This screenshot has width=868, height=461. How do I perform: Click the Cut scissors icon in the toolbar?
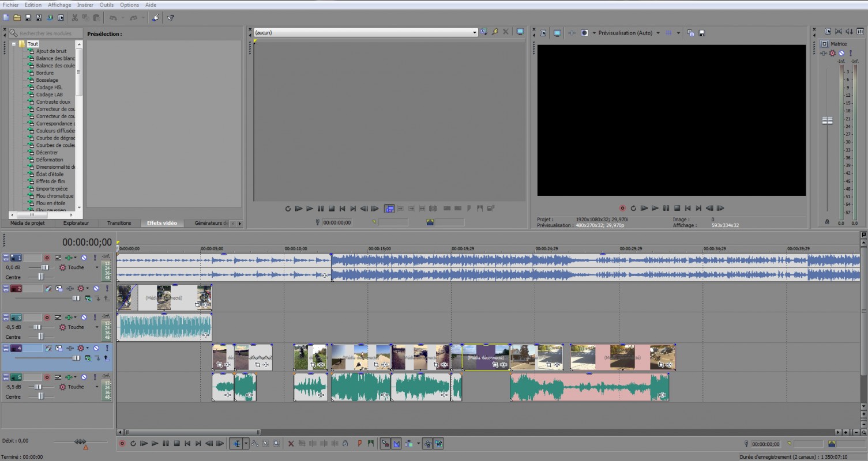(75, 17)
